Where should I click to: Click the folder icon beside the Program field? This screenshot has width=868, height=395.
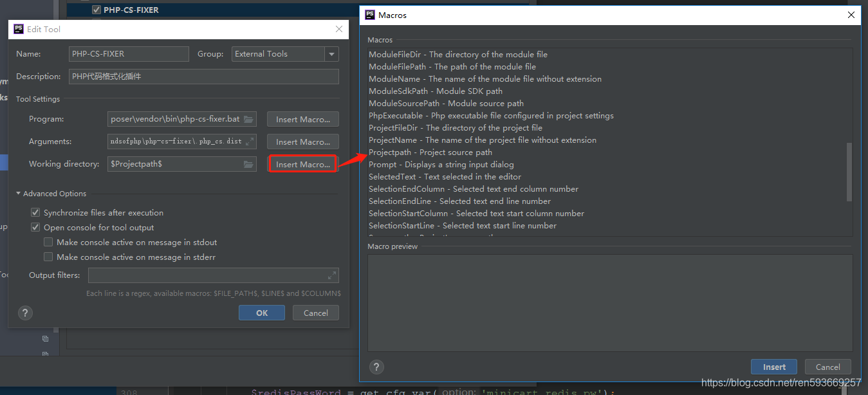tap(248, 118)
